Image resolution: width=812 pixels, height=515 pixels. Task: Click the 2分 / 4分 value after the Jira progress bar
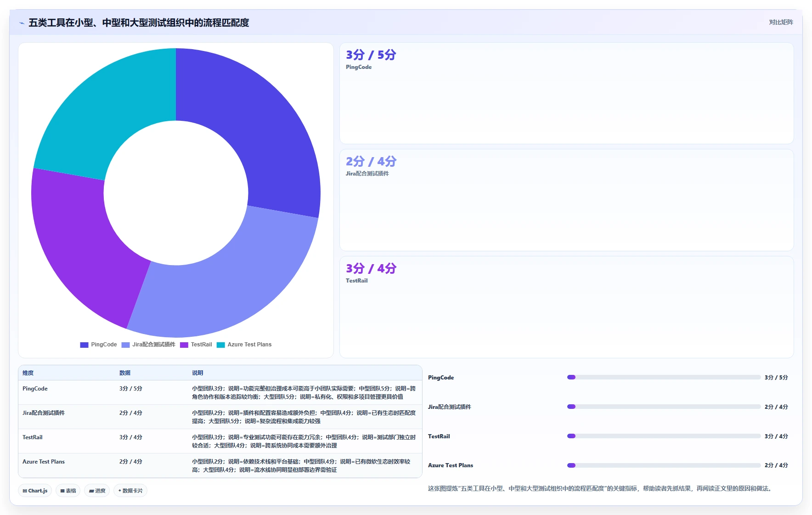(x=776, y=407)
